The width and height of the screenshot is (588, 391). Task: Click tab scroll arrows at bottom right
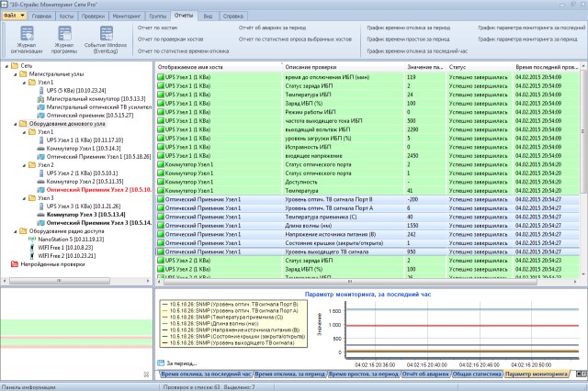582,374
